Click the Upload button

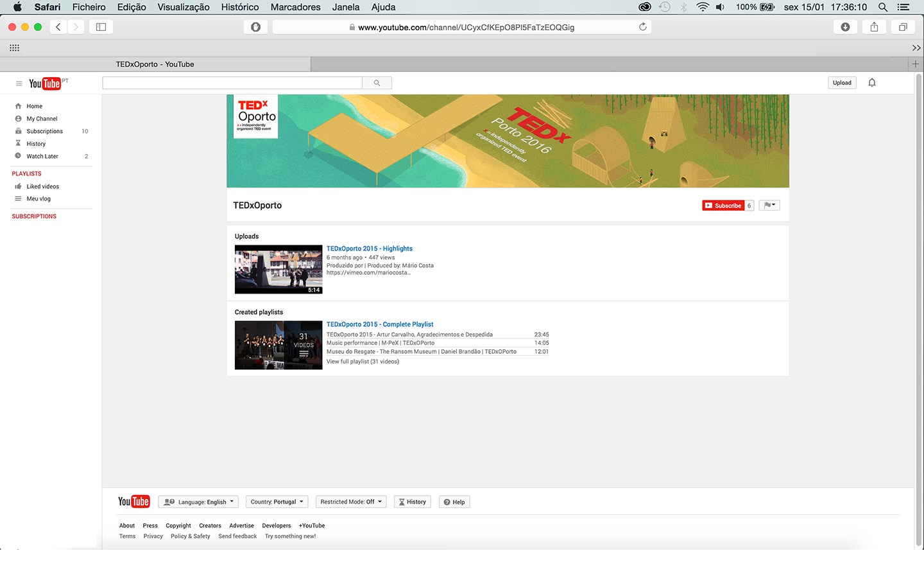(842, 83)
